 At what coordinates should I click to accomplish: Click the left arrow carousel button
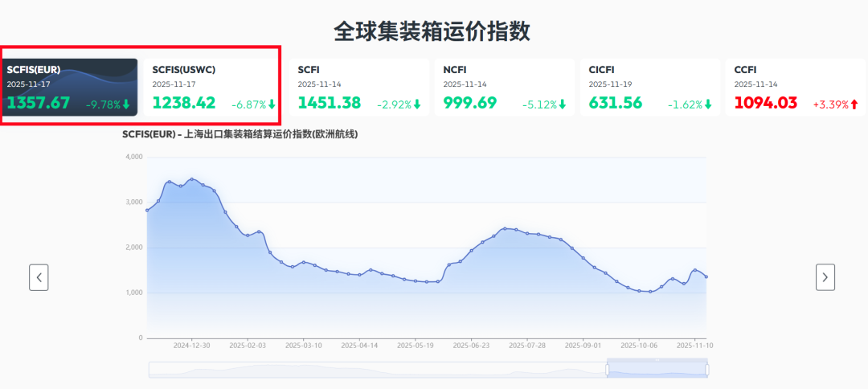tap(39, 277)
